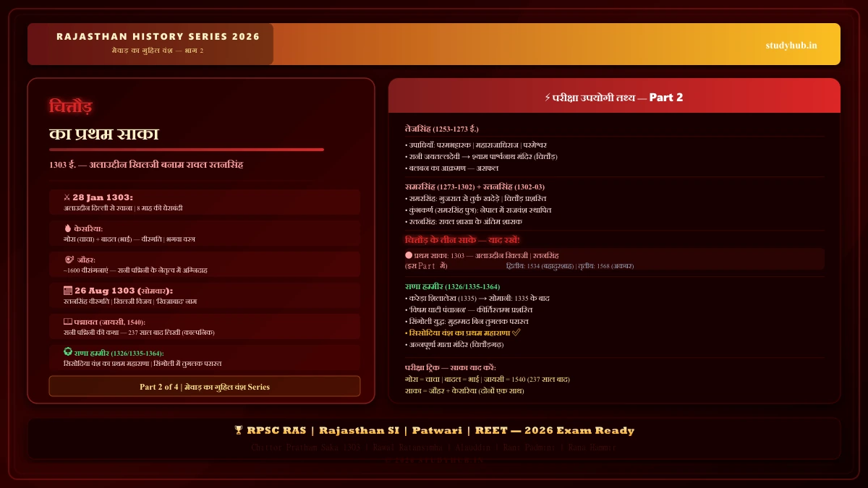Screen dimensions: 868x488
Task: Click the line 'गोरा (चाचा) + बादल (भाई)'
Action: pyautogui.click(x=129, y=239)
